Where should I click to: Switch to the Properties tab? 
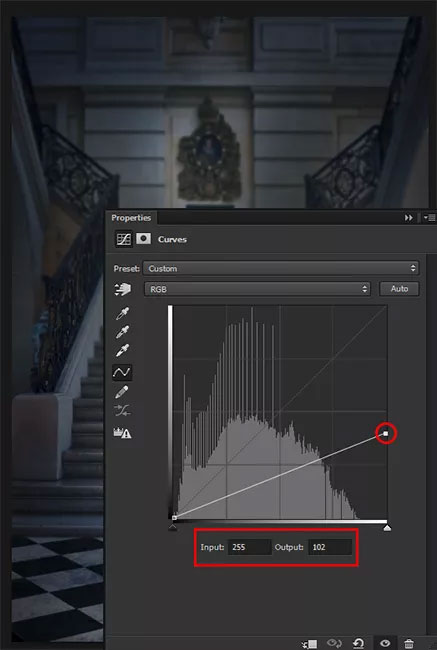(131, 218)
